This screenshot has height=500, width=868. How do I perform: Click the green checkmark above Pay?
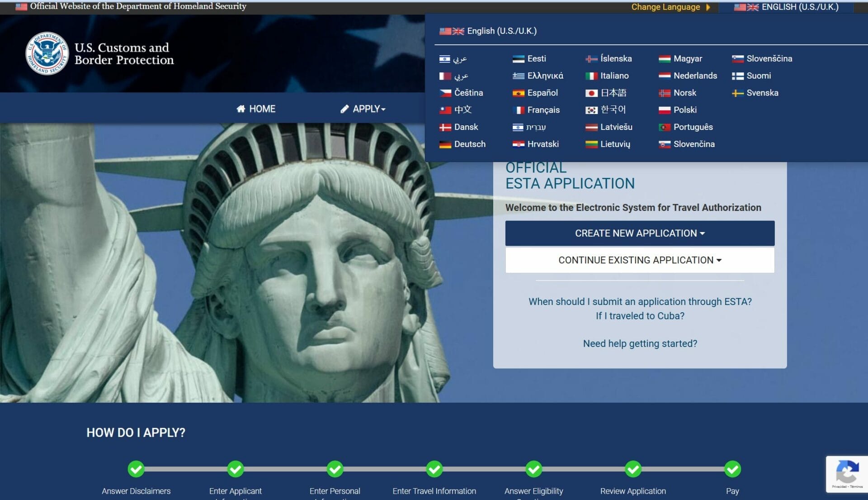(732, 469)
